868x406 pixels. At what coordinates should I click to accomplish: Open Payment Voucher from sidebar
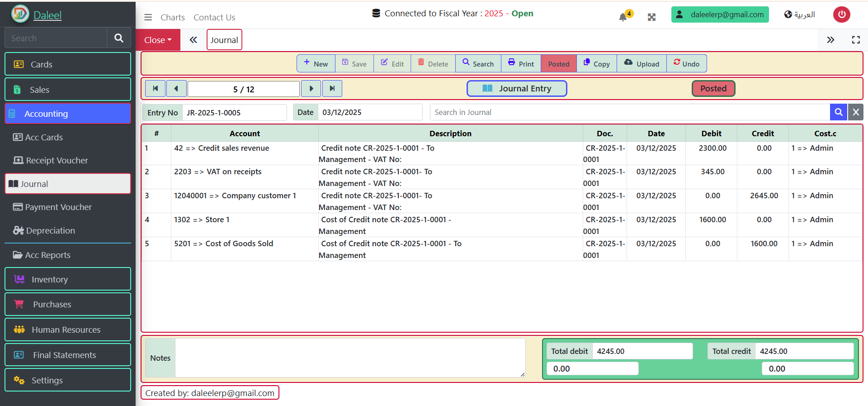pyautogui.click(x=58, y=207)
